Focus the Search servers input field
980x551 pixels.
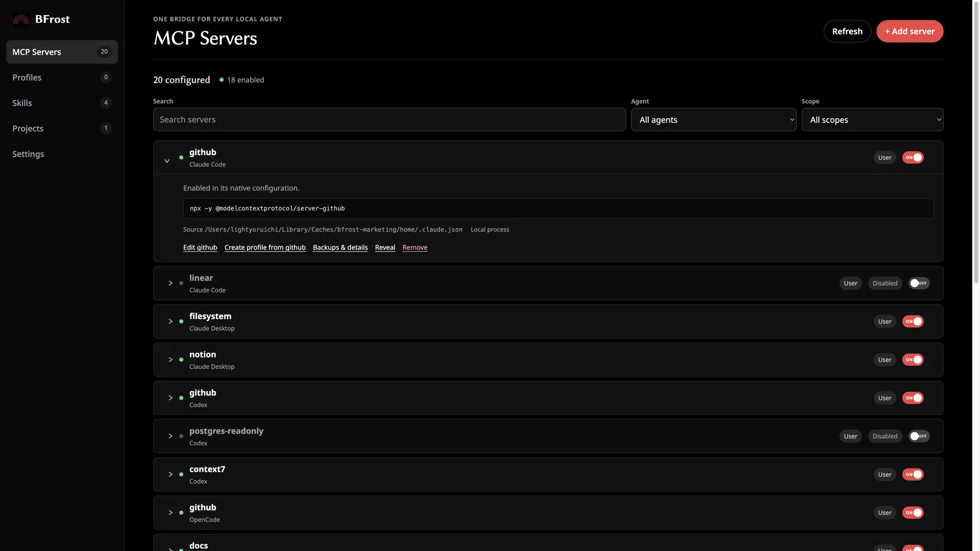click(x=389, y=119)
